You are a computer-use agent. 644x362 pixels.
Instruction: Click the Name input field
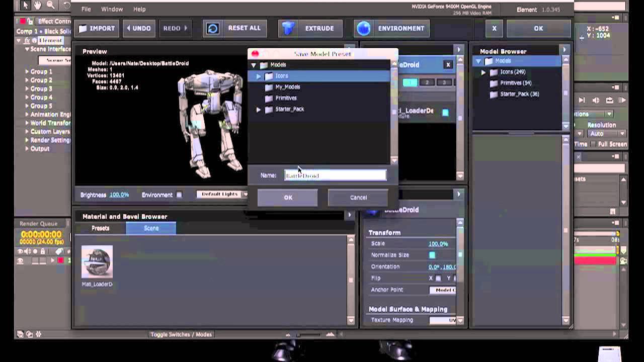pyautogui.click(x=336, y=175)
